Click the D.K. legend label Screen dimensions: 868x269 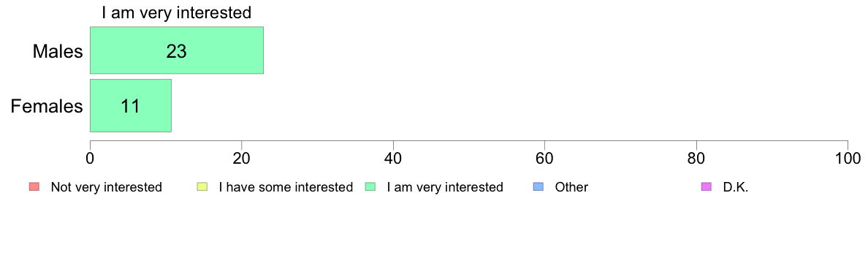pyautogui.click(x=736, y=187)
